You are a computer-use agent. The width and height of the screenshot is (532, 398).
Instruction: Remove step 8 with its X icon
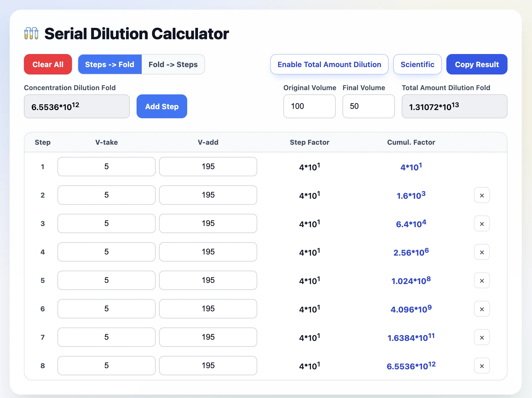(x=482, y=366)
